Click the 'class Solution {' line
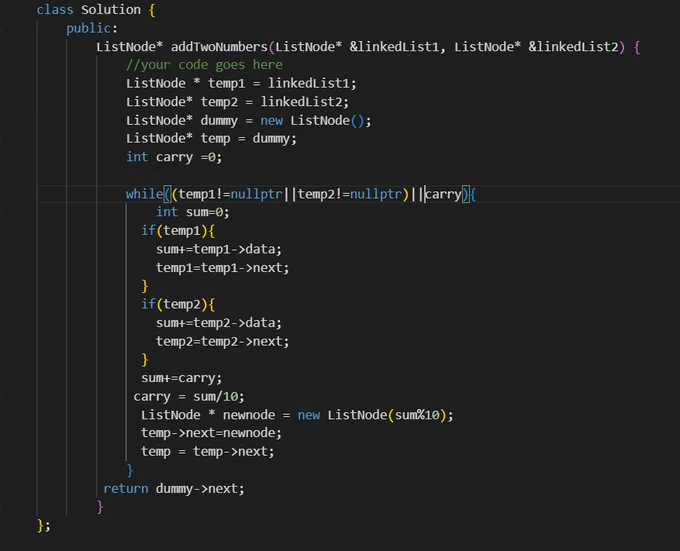Screen dimensions: 680x551 96,10
